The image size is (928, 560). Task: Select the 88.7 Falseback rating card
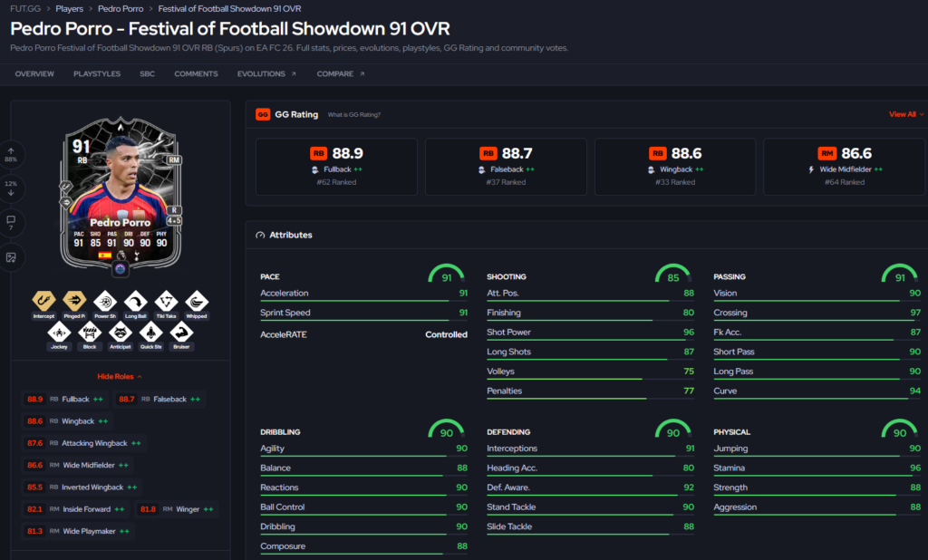(506, 167)
